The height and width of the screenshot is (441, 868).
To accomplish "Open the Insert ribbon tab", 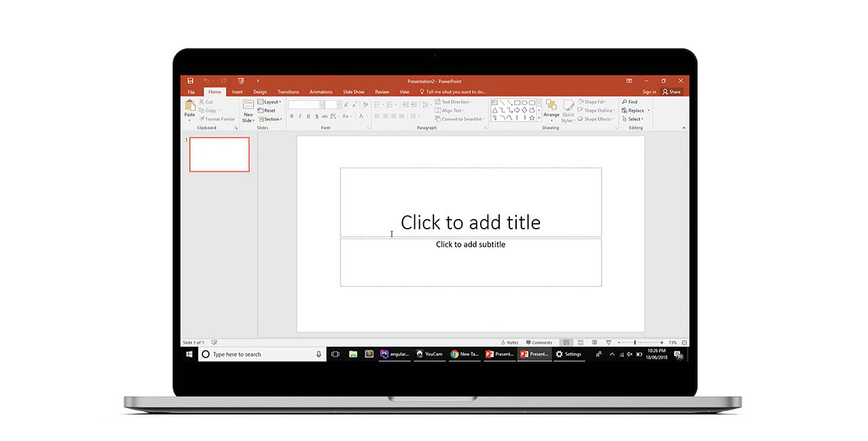I will point(237,92).
